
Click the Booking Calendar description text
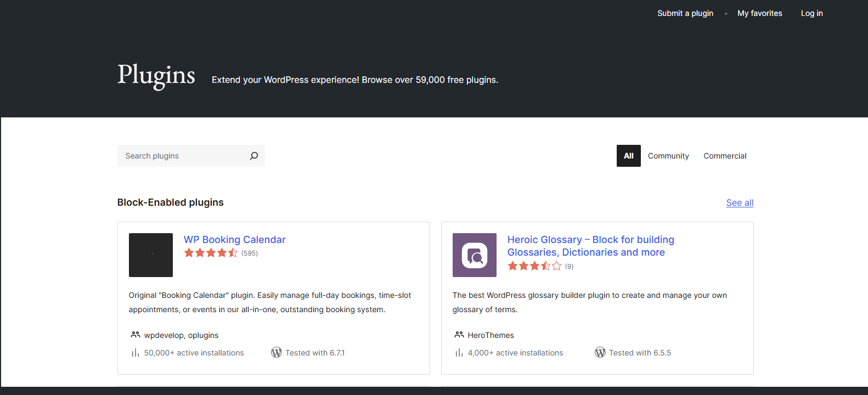click(270, 302)
